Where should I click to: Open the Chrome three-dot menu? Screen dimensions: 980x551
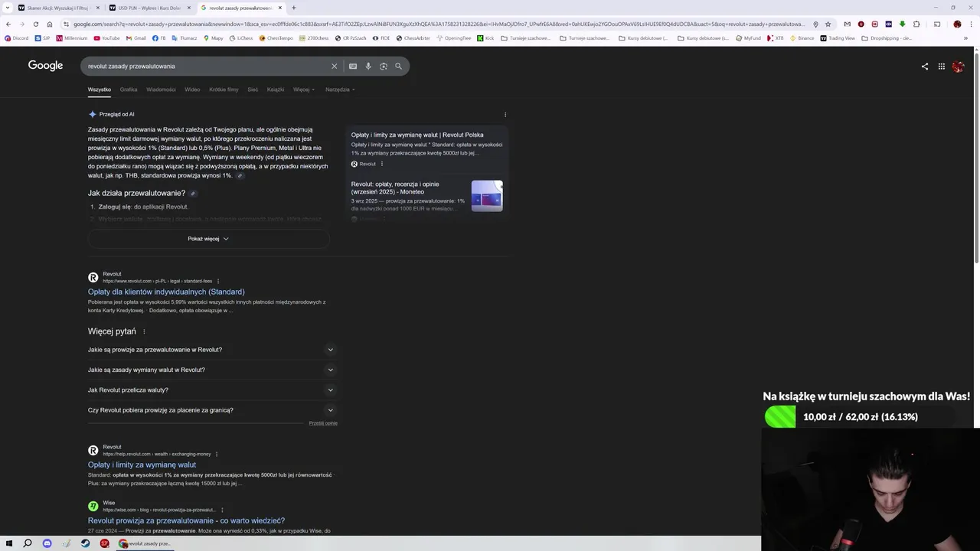[972, 24]
